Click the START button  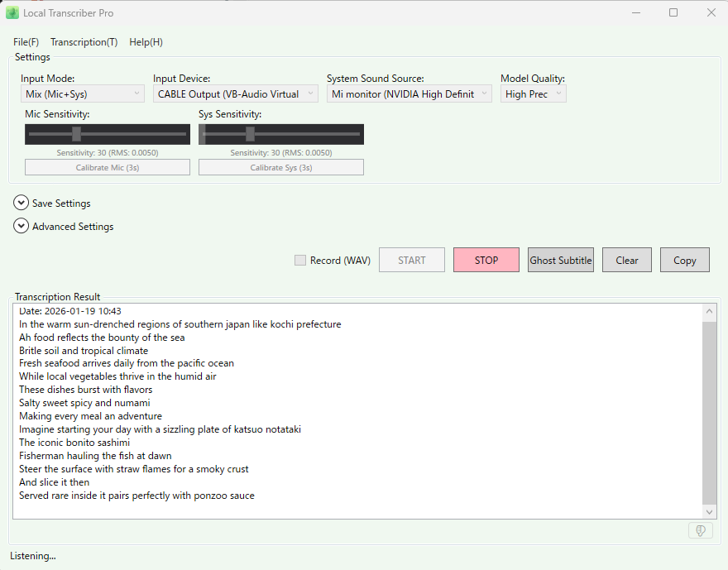point(412,260)
